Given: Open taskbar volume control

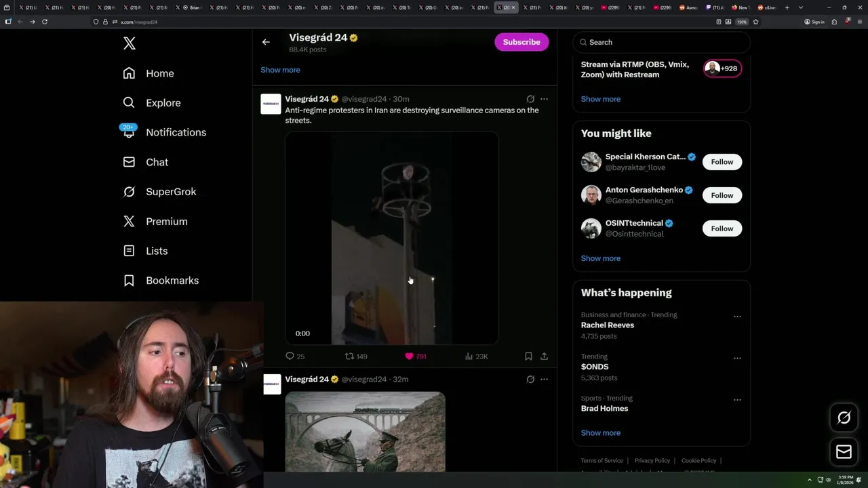Looking at the screenshot, I should [828, 480].
